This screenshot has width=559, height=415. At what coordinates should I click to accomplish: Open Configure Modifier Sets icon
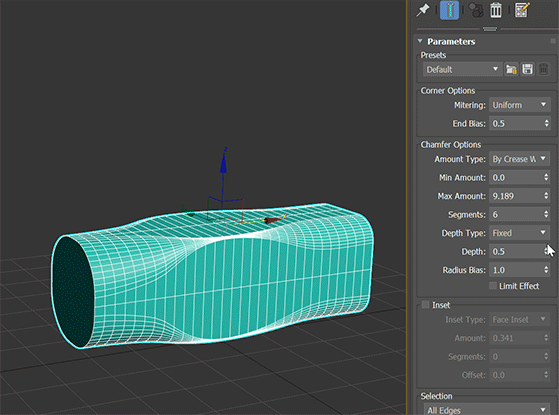tap(522, 10)
